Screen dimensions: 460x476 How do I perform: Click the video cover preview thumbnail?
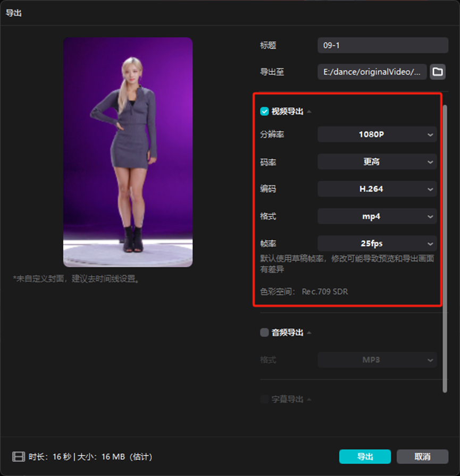tap(128, 152)
